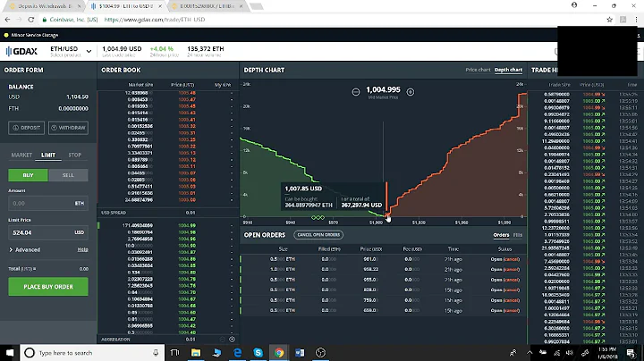Click the Windows search box
644x361 pixels.
coord(92,353)
